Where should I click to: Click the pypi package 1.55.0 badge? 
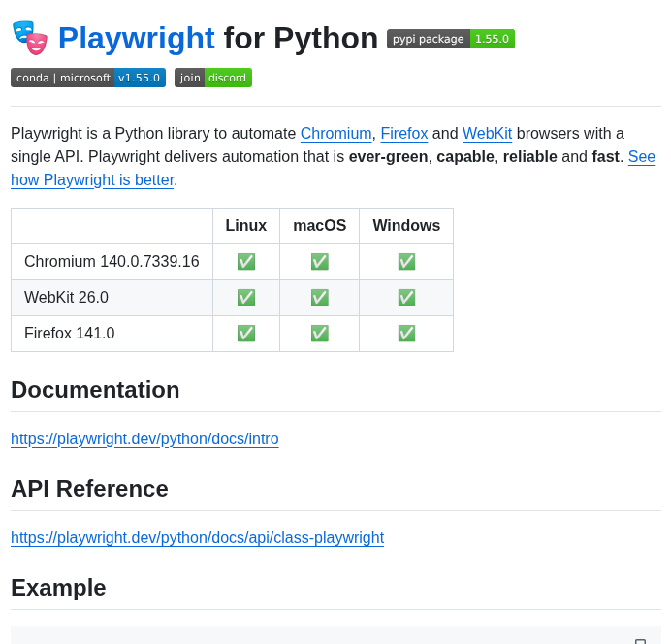coord(451,39)
